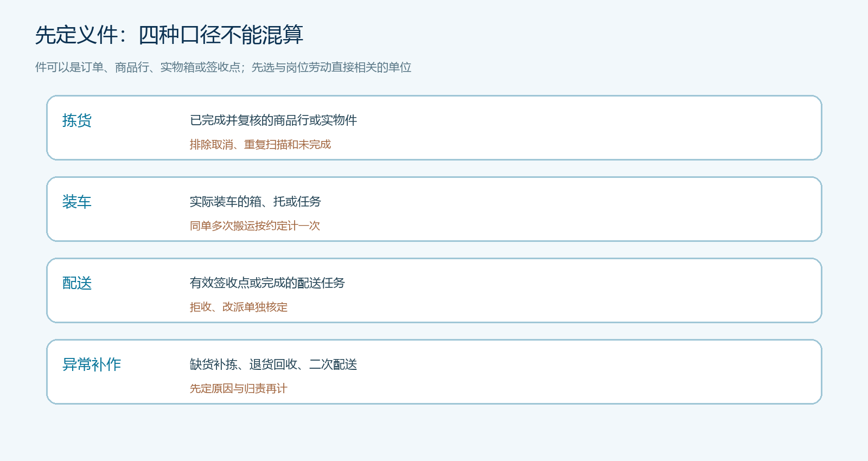Select the text 有效签收点或完成的配送任务
The width and height of the screenshot is (868, 461).
[267, 283]
